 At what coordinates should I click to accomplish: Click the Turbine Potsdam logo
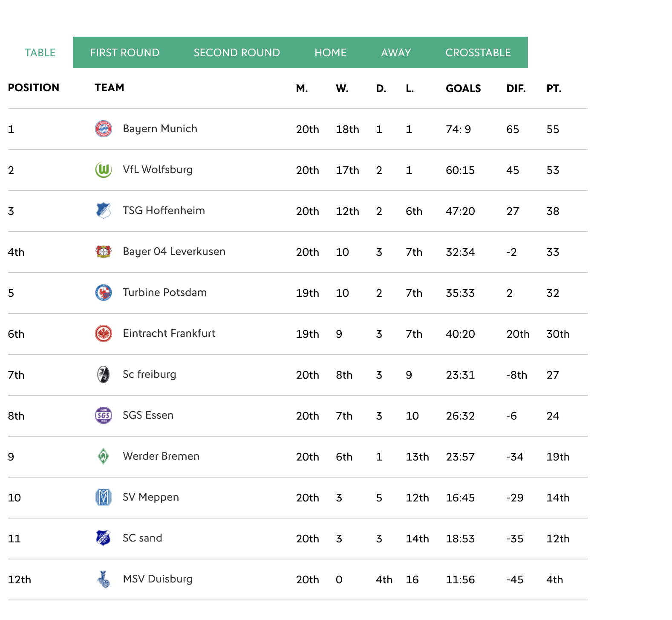(104, 293)
